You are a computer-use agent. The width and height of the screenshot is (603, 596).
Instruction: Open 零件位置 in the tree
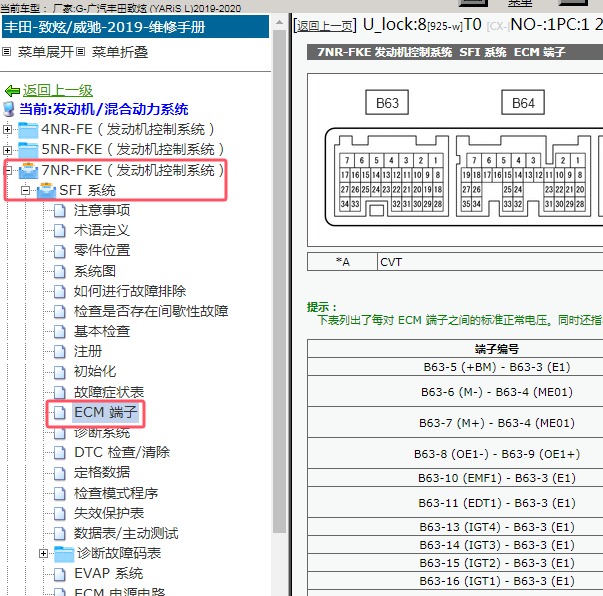tap(102, 251)
